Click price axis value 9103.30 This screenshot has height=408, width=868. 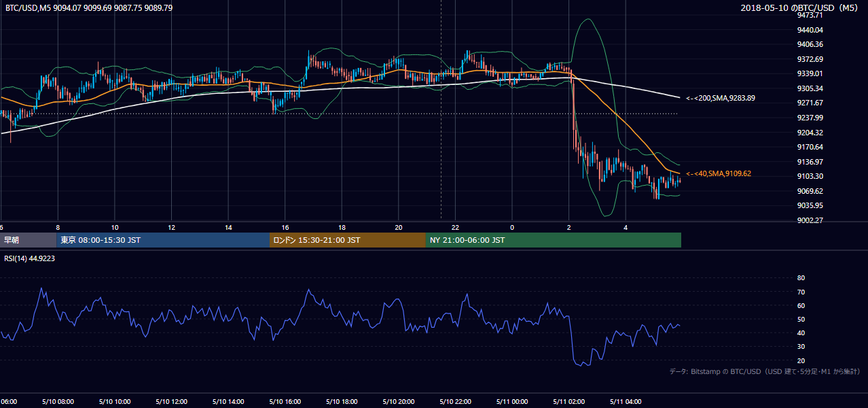[x=810, y=176]
